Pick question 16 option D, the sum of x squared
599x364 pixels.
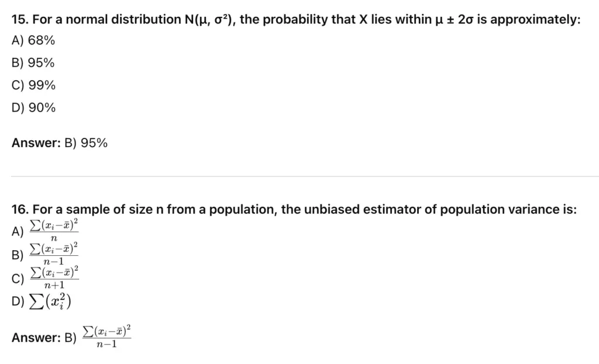pyautogui.click(x=50, y=301)
